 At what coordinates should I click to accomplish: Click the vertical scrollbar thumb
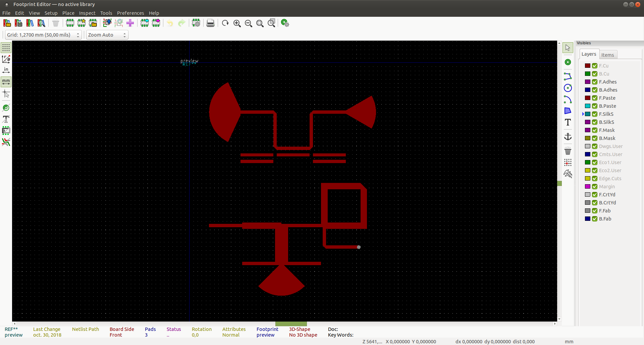tap(559, 183)
